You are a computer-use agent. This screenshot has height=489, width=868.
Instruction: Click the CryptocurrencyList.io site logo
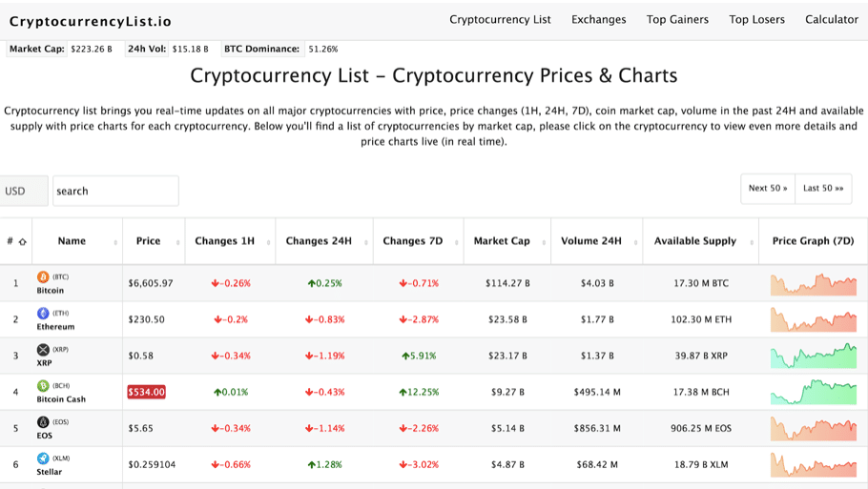pyautogui.click(x=91, y=22)
